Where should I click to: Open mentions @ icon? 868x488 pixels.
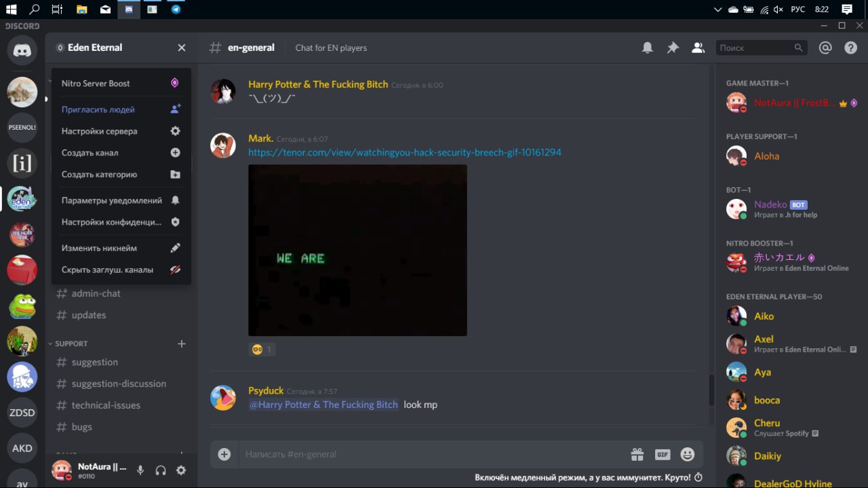pos(825,48)
